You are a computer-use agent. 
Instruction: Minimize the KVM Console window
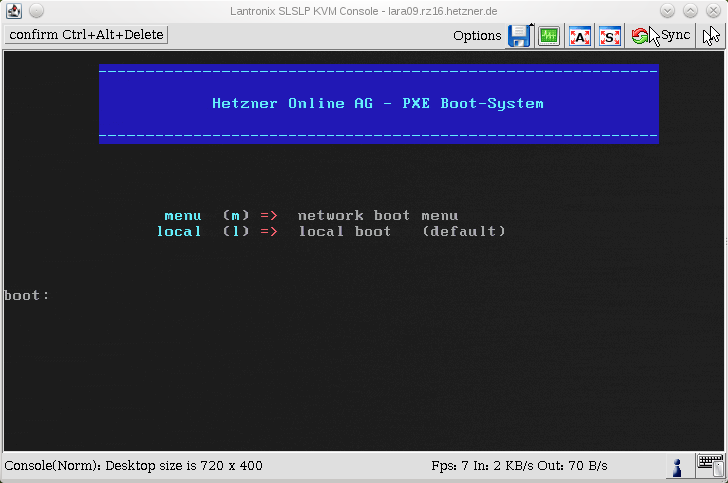tap(667, 11)
